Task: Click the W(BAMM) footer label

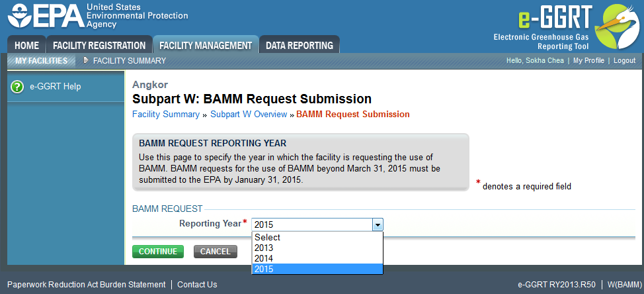Action: coord(624,285)
